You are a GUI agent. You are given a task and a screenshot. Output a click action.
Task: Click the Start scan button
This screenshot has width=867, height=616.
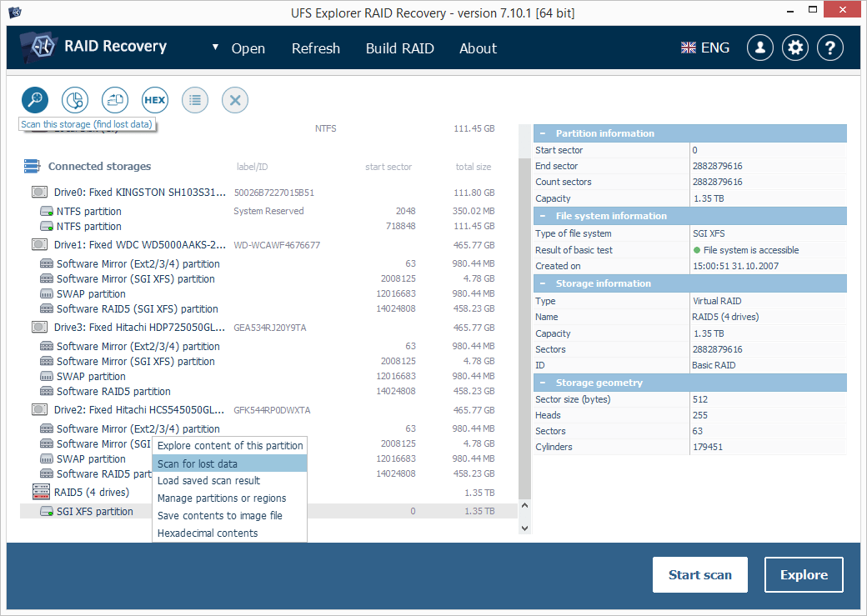700,574
